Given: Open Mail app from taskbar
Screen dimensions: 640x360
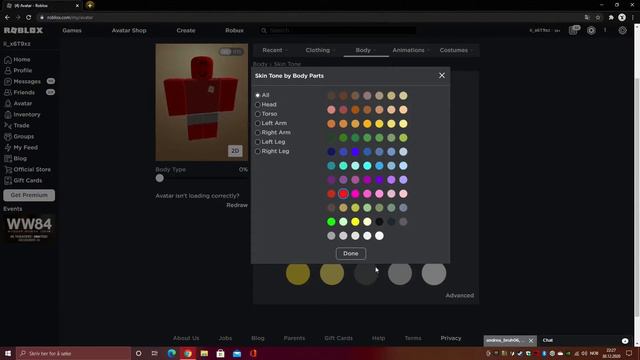Looking at the screenshot, I should point(237,353).
